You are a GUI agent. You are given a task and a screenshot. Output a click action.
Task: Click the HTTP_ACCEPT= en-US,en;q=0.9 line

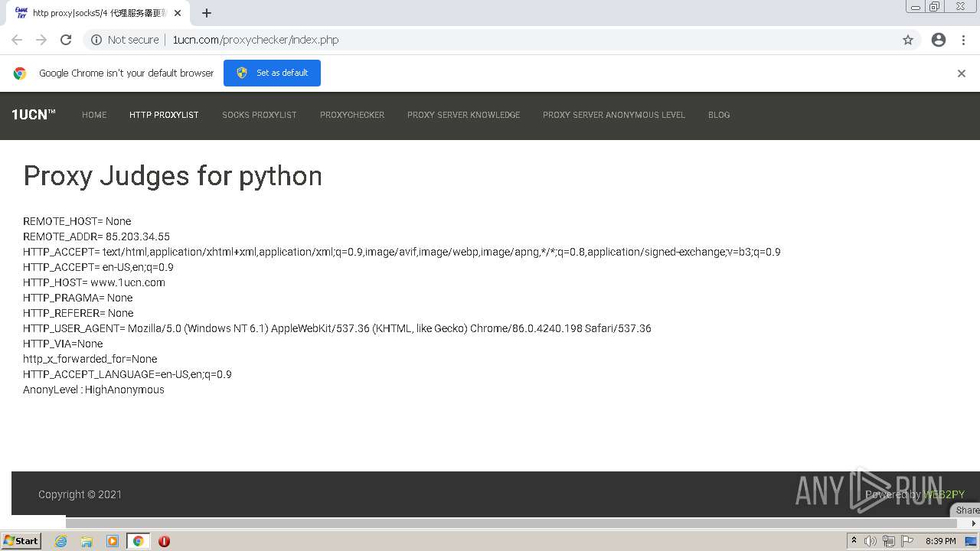(98, 267)
